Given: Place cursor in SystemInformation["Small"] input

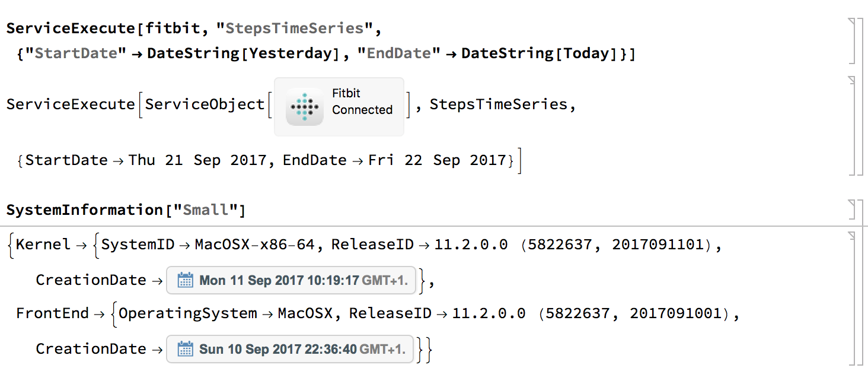Looking at the screenshot, I should tap(126, 210).
